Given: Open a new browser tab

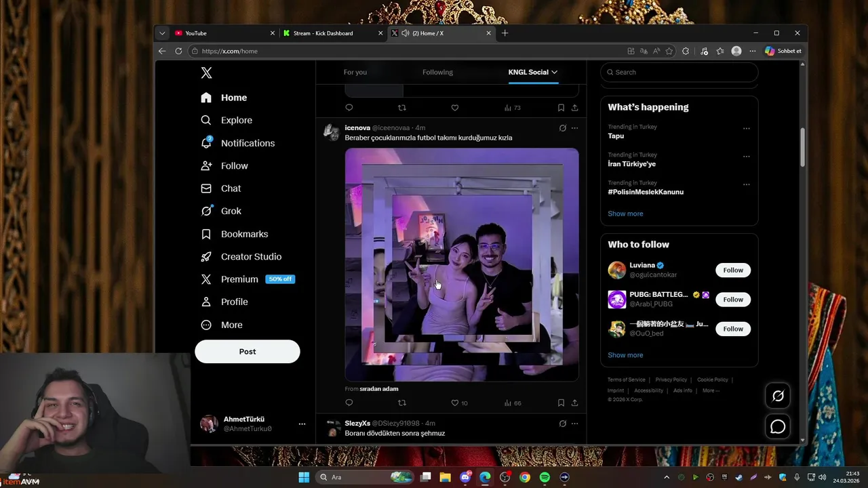Looking at the screenshot, I should coord(505,33).
